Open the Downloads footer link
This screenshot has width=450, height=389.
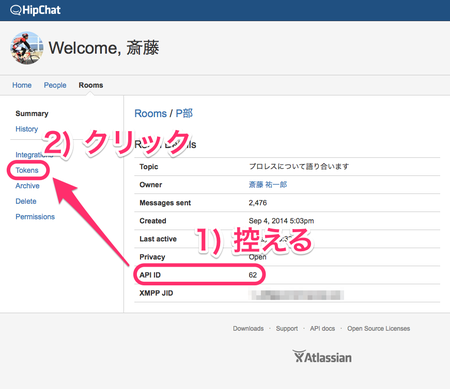point(248,329)
